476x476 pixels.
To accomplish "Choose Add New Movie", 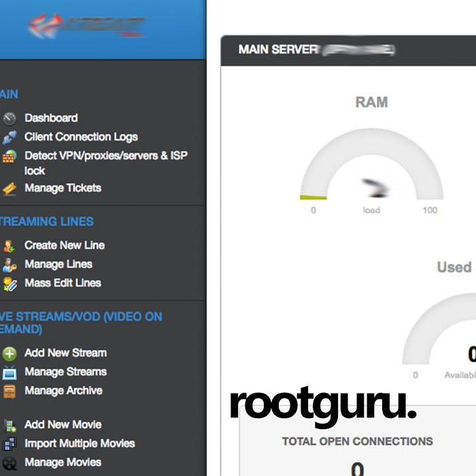I will point(63,424).
